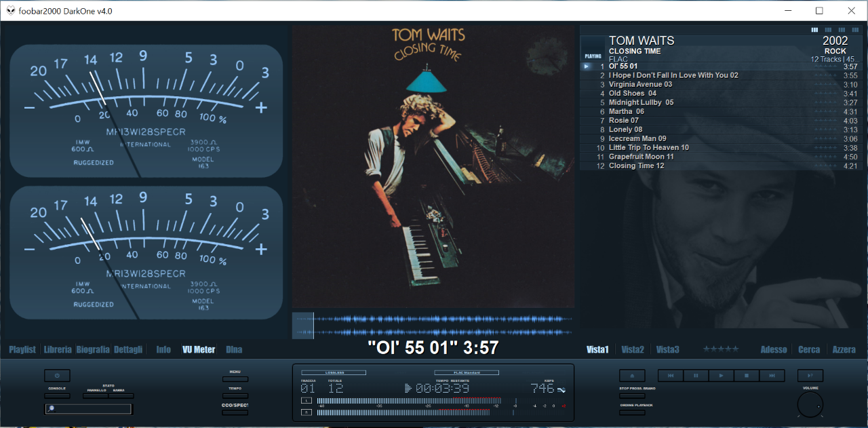Pause the current playback
The height and width of the screenshot is (428, 868).
point(696,376)
